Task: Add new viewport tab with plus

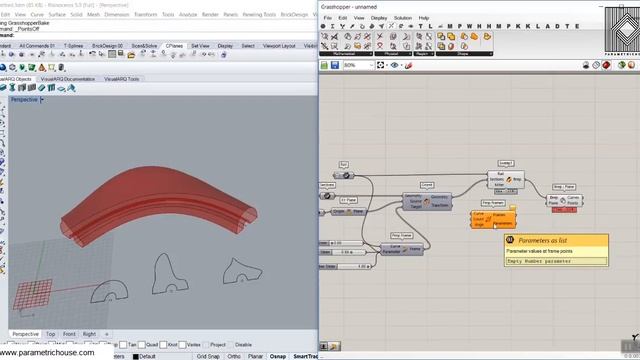Action: [107, 334]
